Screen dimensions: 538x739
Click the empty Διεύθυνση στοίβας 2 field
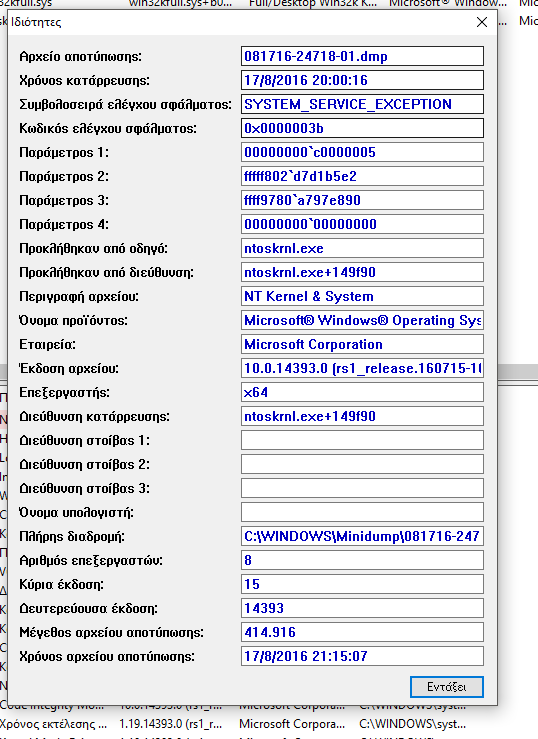pyautogui.click(x=362, y=464)
